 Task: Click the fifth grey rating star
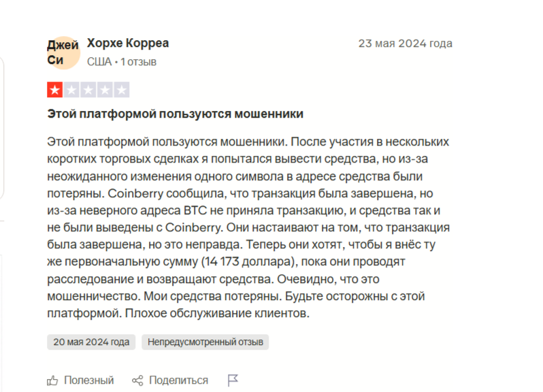[x=122, y=90]
